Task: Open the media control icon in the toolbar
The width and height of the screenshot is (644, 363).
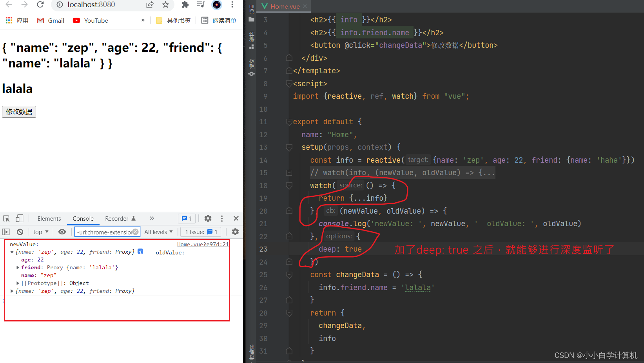Action: pyautogui.click(x=201, y=5)
